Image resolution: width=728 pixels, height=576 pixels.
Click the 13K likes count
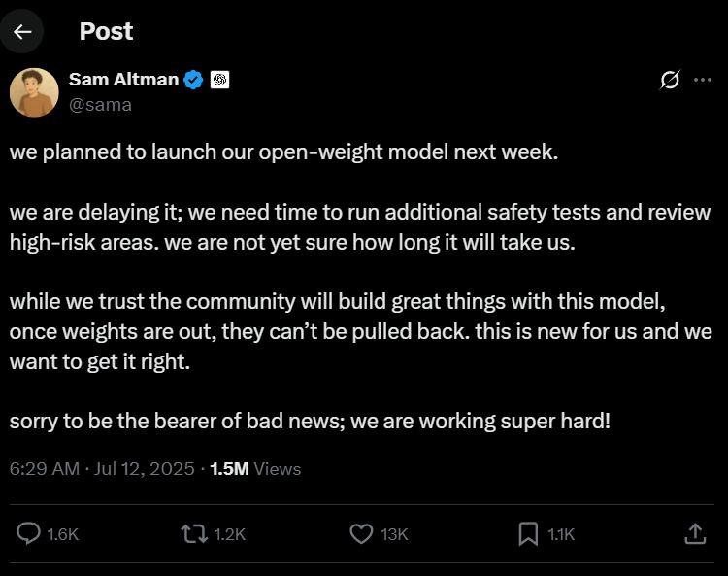(394, 534)
